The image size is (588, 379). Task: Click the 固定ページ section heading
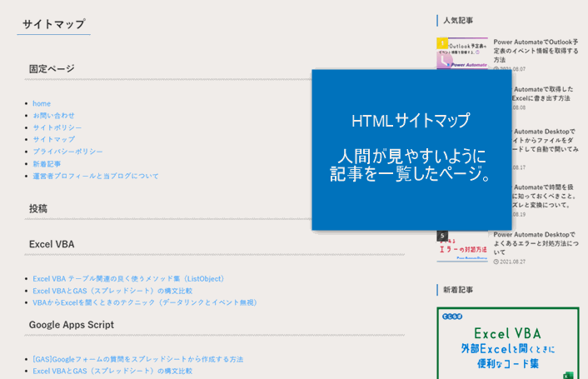pyautogui.click(x=52, y=68)
